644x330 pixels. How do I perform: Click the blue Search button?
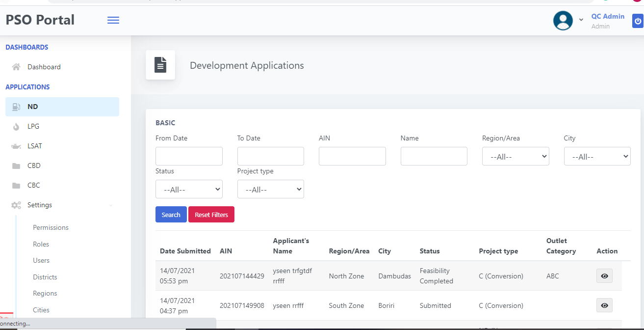(x=171, y=215)
